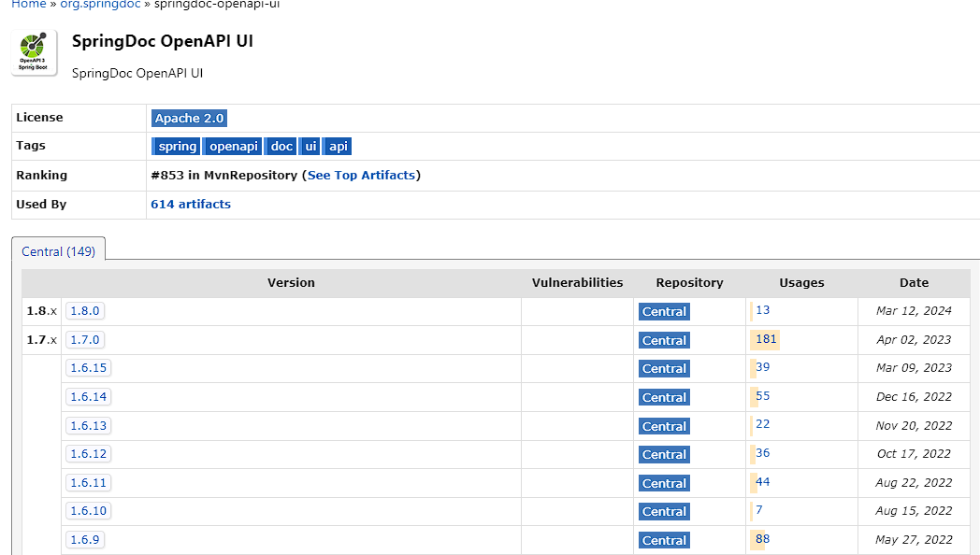
Task: Open version 1.6.11
Action: point(88,482)
